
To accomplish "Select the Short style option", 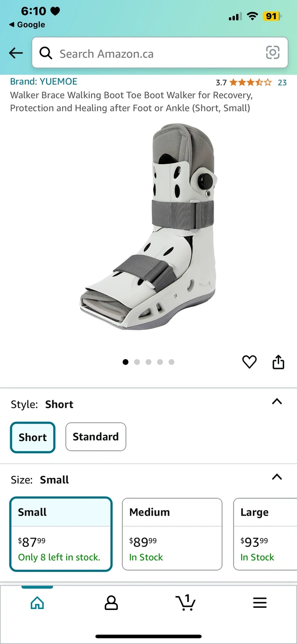I will point(33,437).
